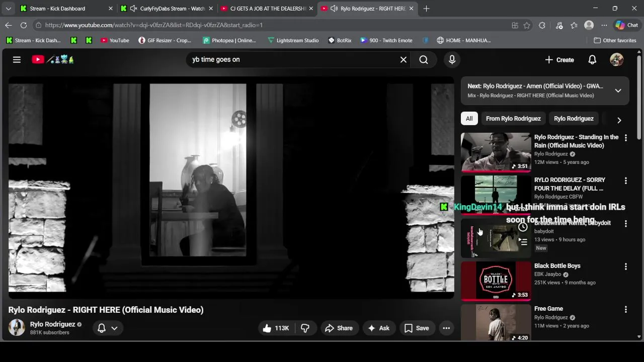Click the Ask button
This screenshot has height=362, width=644.
pos(379,328)
